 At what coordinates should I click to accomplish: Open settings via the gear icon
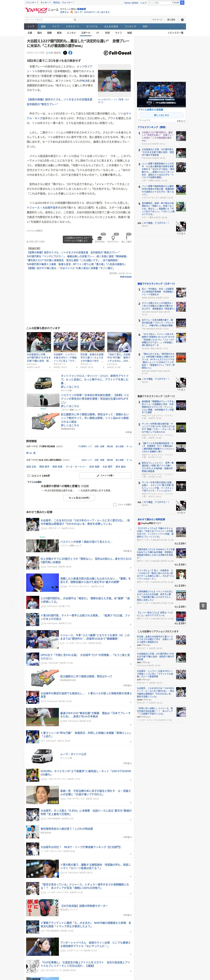pos(182,20)
